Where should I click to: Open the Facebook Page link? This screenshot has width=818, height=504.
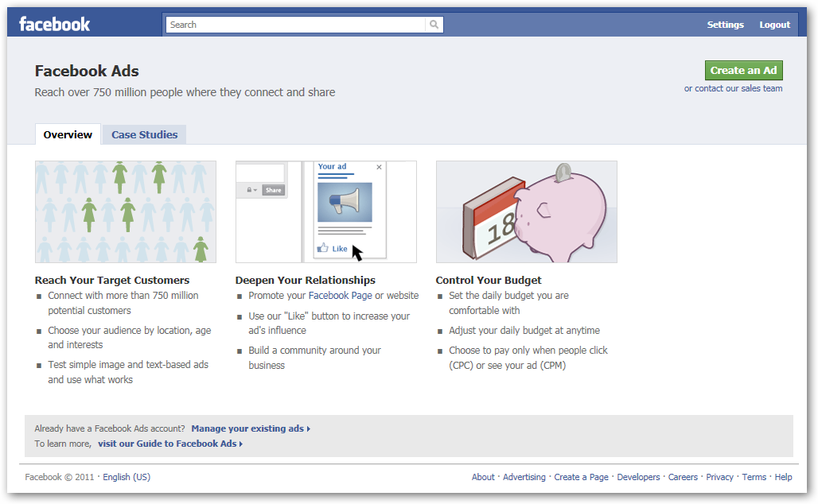coord(340,296)
